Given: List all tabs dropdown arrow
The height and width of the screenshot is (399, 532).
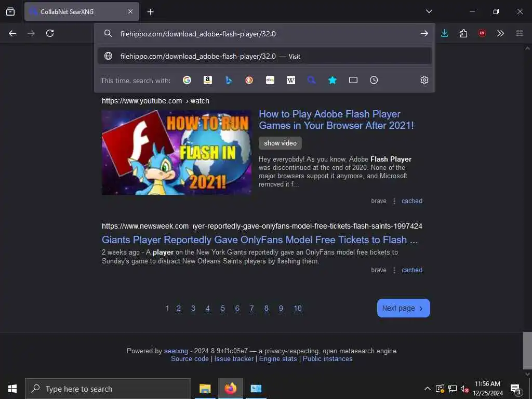Looking at the screenshot, I should tap(429, 11).
